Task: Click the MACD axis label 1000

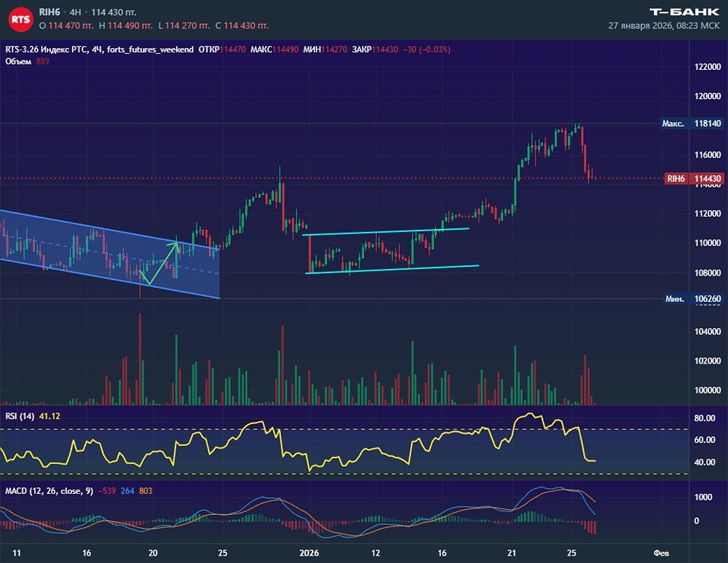Action: pyautogui.click(x=703, y=497)
